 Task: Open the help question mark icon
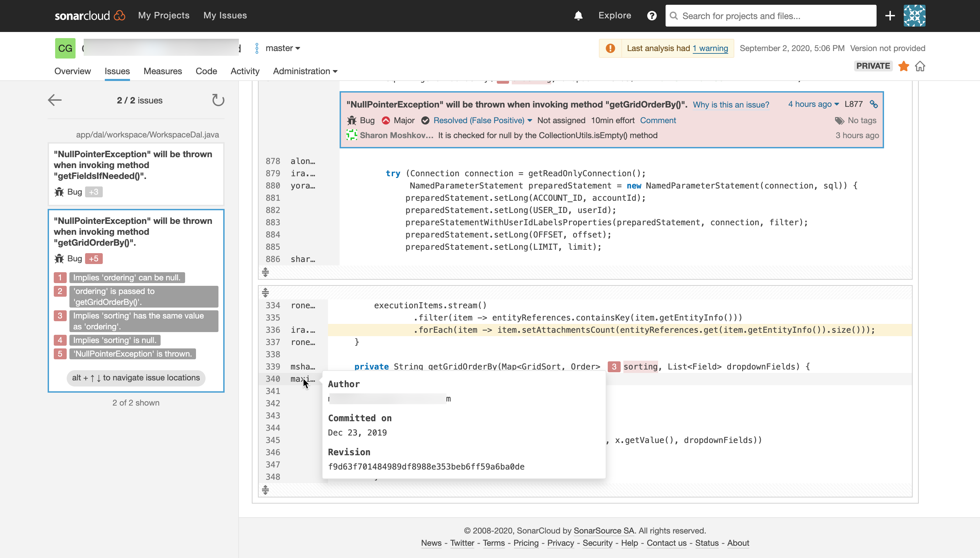point(652,16)
